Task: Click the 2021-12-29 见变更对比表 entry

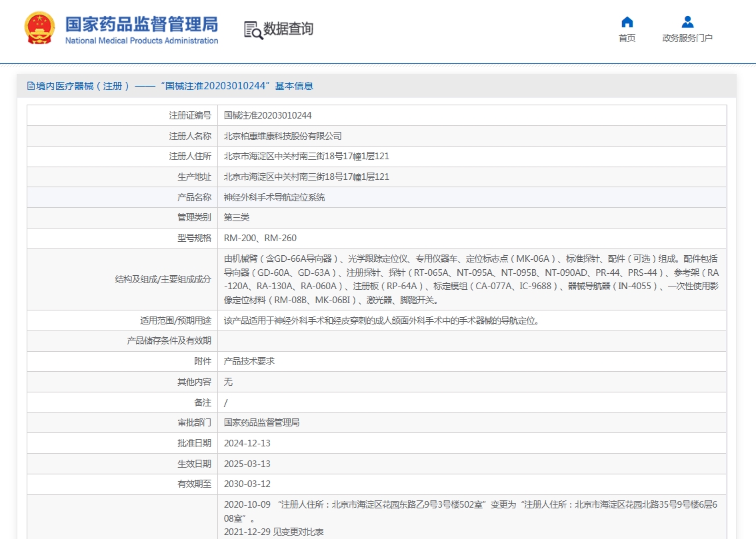Action: point(274,532)
